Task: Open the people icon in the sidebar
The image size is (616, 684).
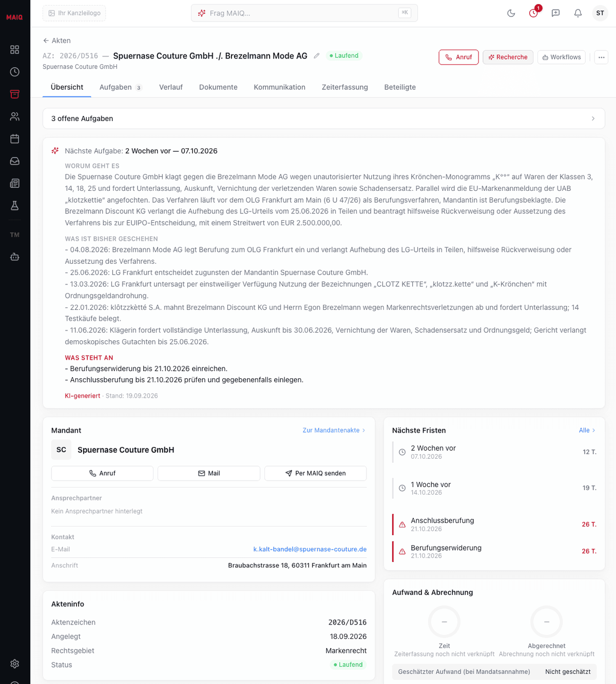Action: 15,116
